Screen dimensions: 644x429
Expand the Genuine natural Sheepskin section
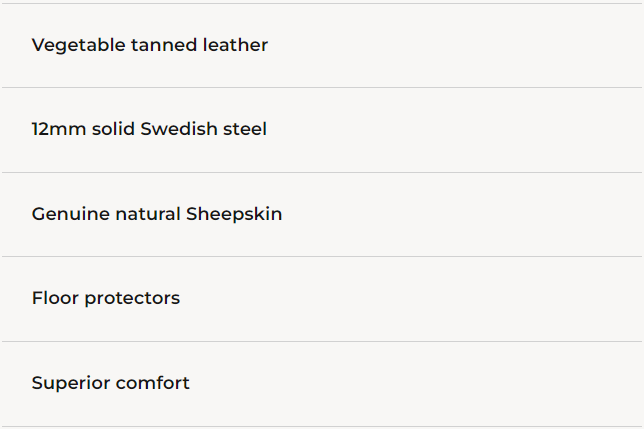[157, 214]
